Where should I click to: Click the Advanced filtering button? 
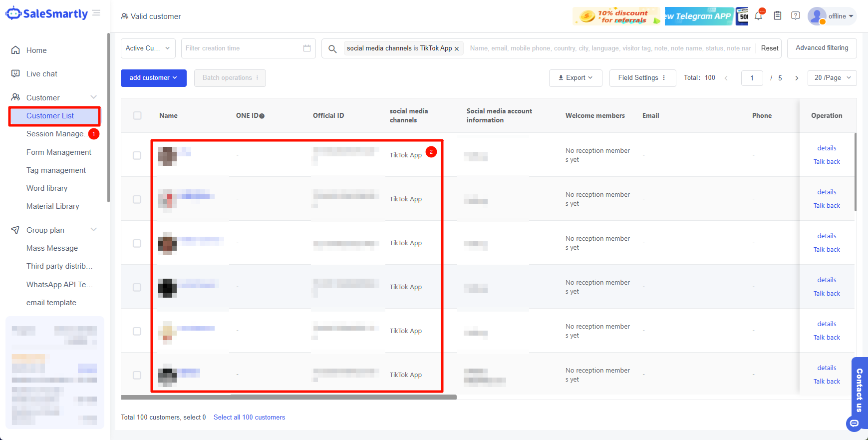pyautogui.click(x=822, y=48)
